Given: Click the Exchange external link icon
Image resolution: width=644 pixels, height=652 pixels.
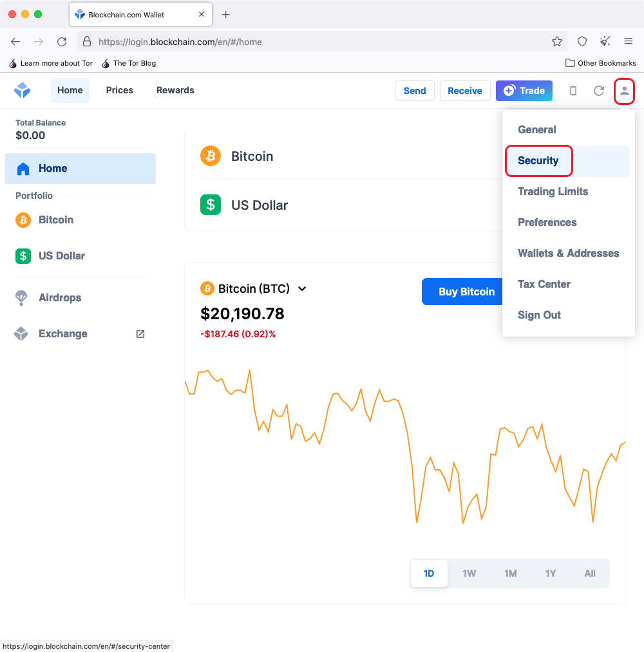Looking at the screenshot, I should coord(140,334).
